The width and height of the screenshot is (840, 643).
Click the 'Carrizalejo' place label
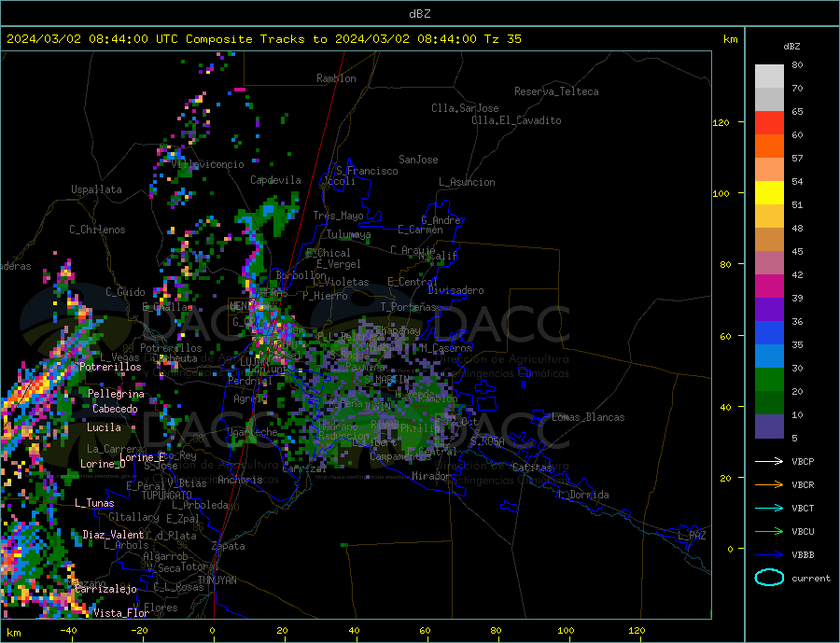(x=105, y=590)
